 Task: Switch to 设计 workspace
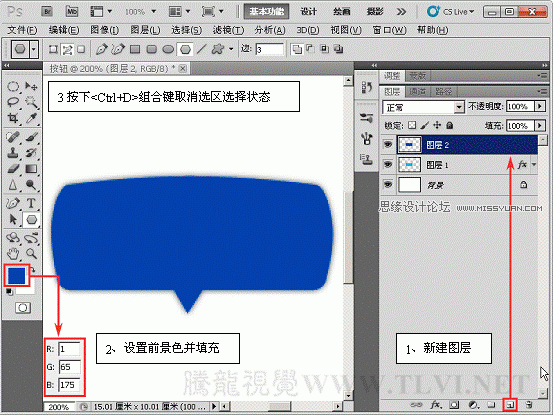[309, 12]
